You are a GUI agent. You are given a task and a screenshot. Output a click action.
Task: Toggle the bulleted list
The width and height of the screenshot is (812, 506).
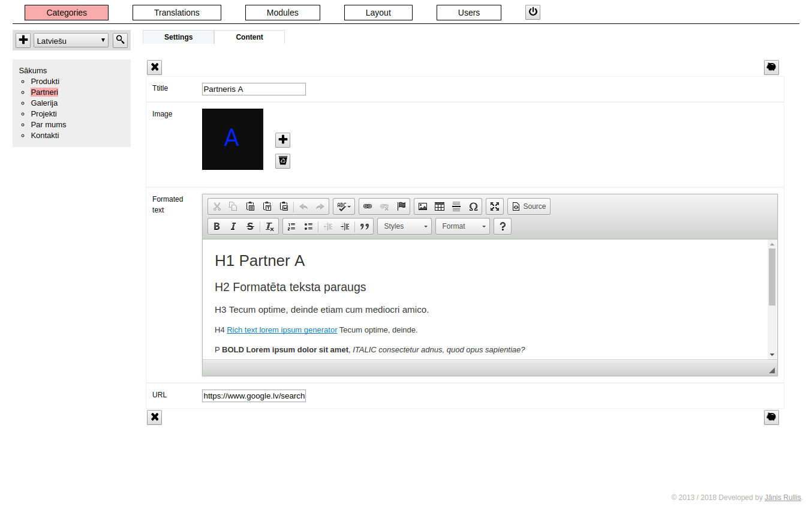pyautogui.click(x=308, y=226)
